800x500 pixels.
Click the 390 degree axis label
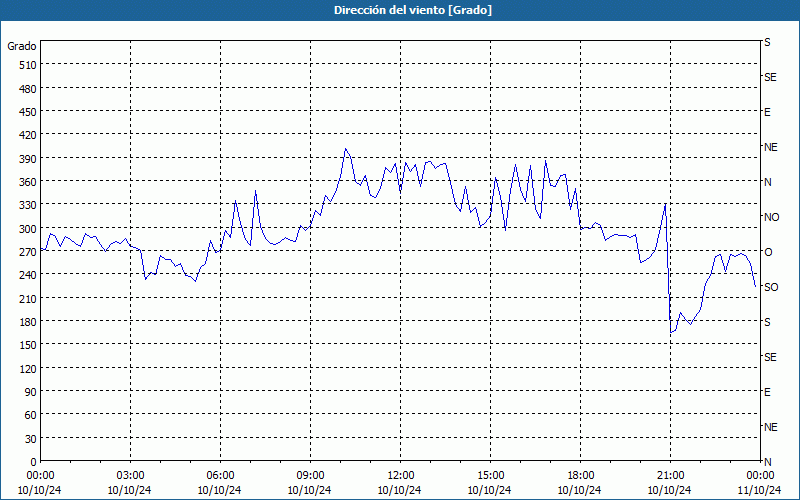click(x=28, y=159)
